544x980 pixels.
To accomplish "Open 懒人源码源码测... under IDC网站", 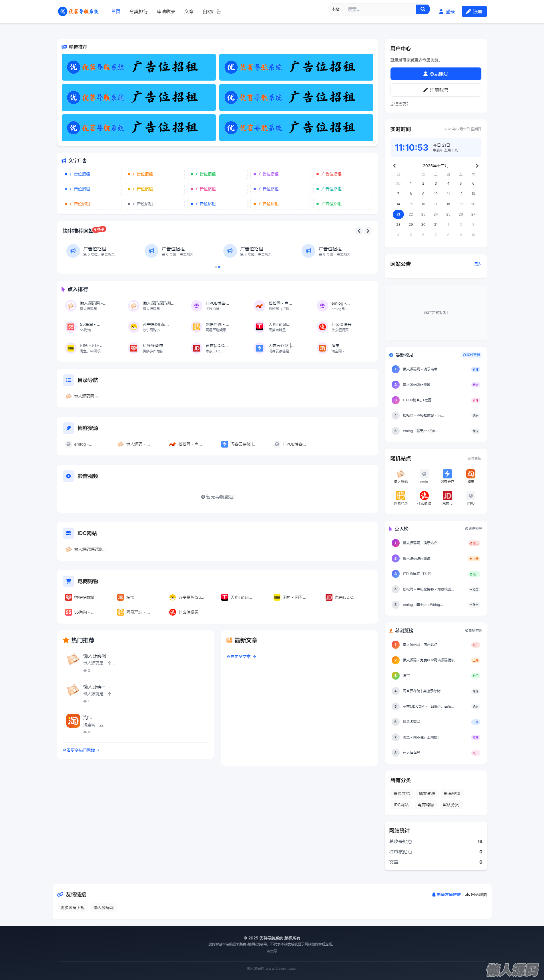I will pos(85,549).
